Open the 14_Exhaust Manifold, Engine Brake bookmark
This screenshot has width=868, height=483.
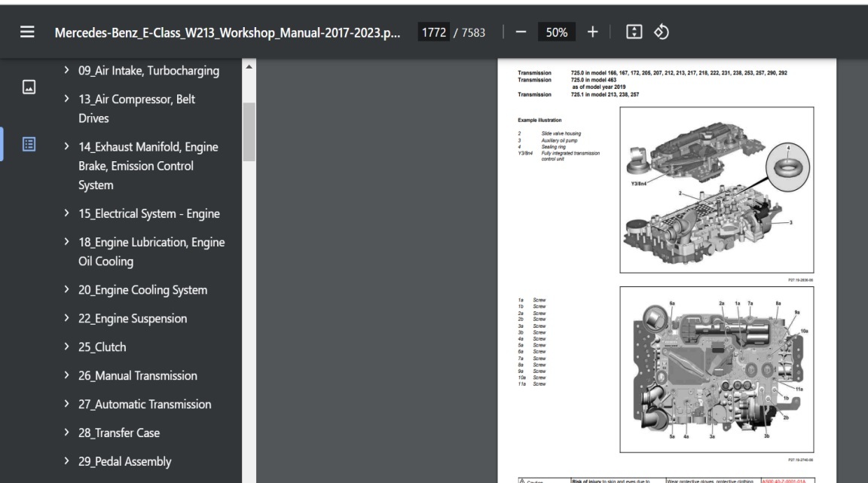pos(148,166)
